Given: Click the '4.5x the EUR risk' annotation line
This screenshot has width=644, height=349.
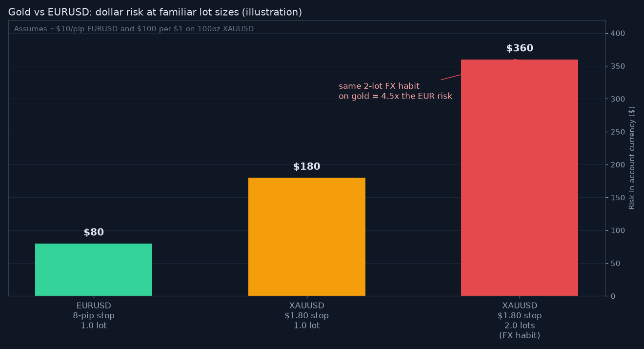Looking at the screenshot, I should click(x=396, y=97).
